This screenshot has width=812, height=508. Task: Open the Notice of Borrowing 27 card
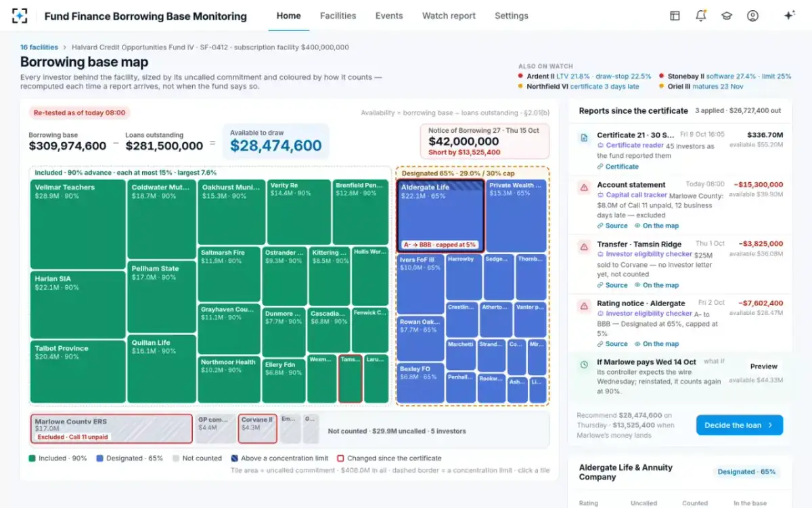(x=484, y=142)
